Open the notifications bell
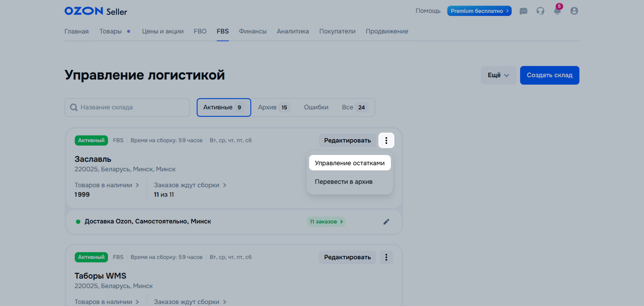Screen dimensions: 644x306 pos(557,11)
